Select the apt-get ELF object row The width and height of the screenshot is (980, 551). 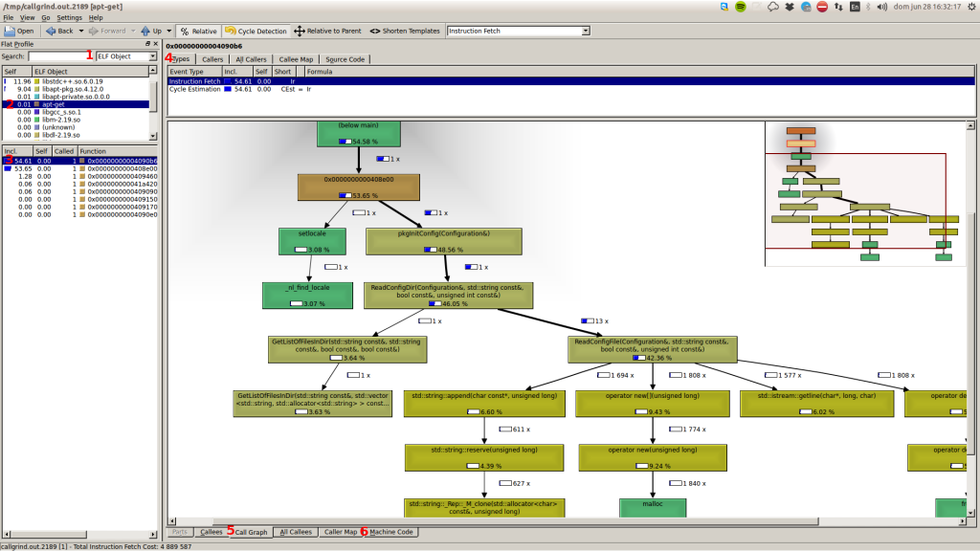click(76, 104)
